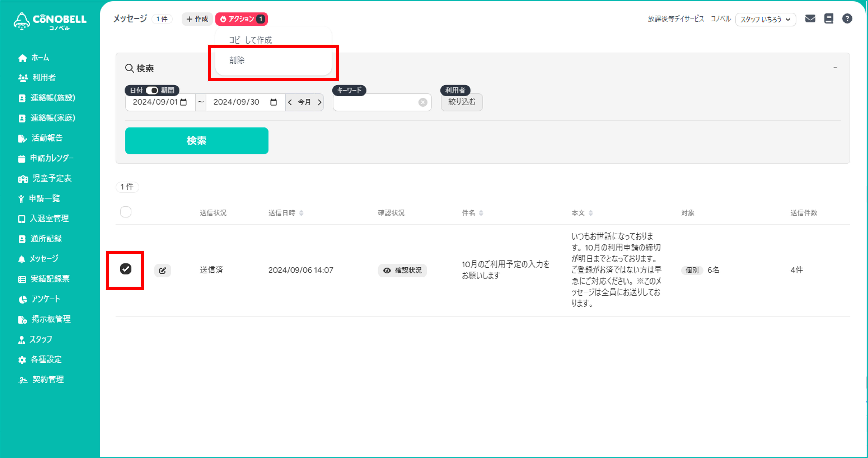
Task: Clear the keyword field with the x icon
Action: 423,102
